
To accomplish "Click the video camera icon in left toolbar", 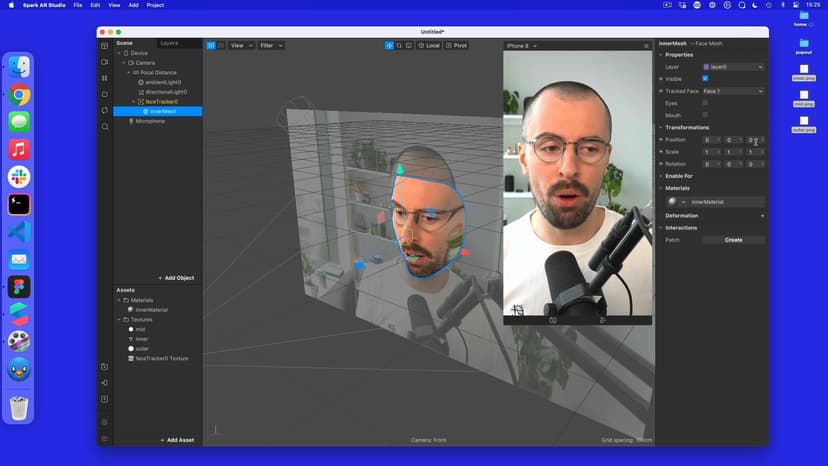I will 105,62.
